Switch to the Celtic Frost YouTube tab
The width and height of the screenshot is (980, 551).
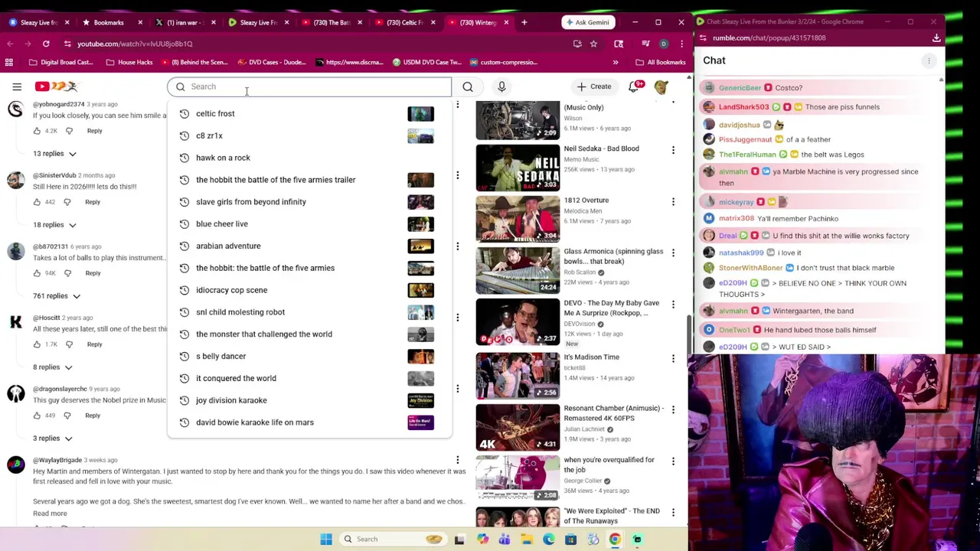tap(405, 22)
